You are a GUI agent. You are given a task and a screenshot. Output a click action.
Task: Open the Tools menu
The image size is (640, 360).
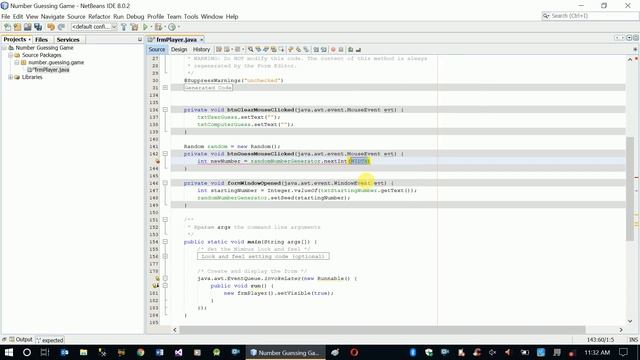tap(191, 17)
